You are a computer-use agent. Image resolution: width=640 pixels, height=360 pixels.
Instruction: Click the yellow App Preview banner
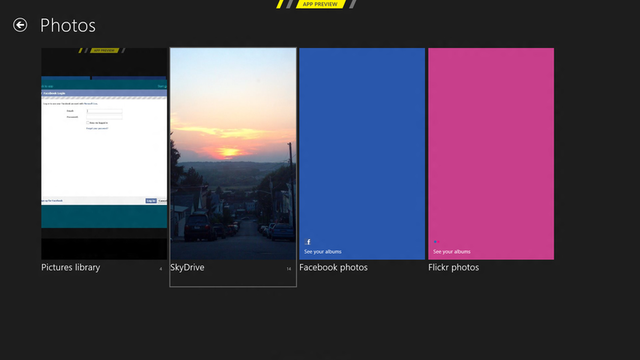pos(320,4)
